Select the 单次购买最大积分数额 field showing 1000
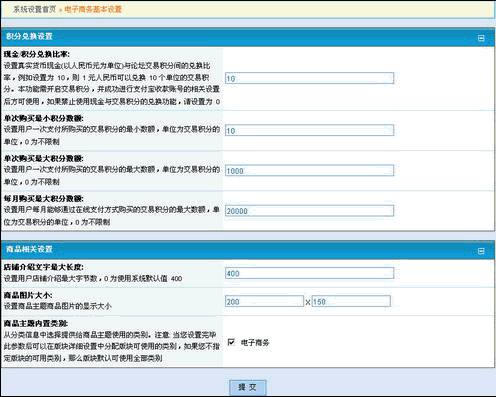The image size is (496, 397). [x=309, y=171]
